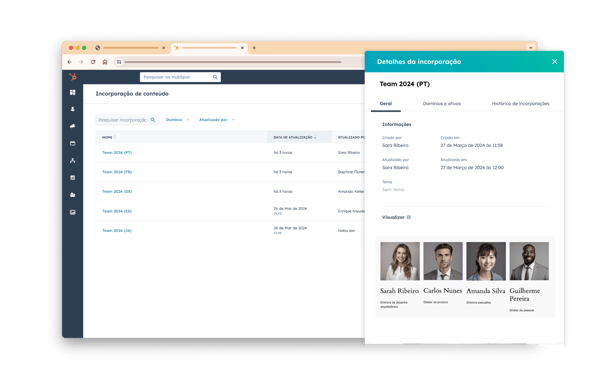The image size is (600, 391).
Task: Open the grid dashboard icon in sidebar
Action: (73, 92)
